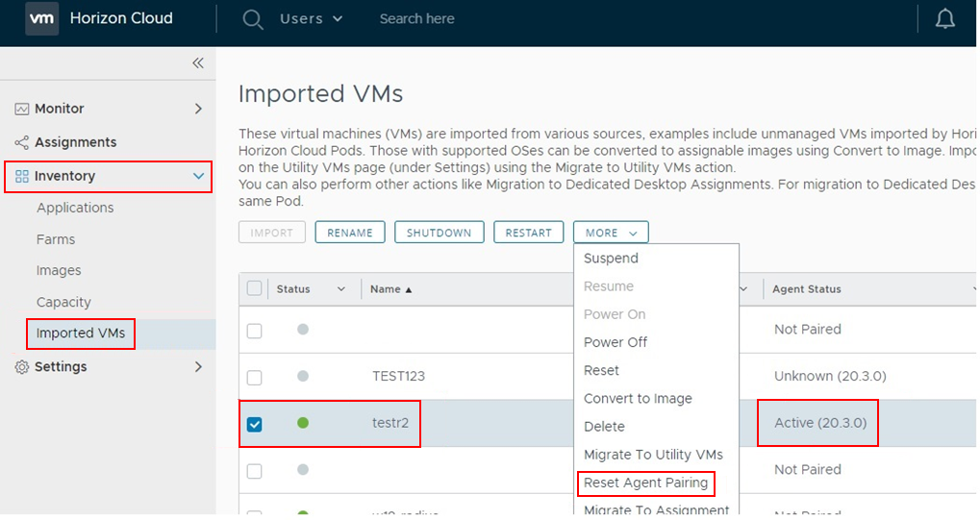Toggle the select-all header checkbox
The width and height of the screenshot is (980, 520).
click(x=254, y=288)
